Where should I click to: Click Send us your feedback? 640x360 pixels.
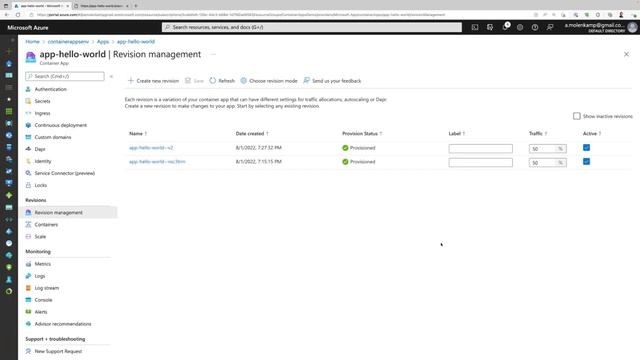(332, 81)
